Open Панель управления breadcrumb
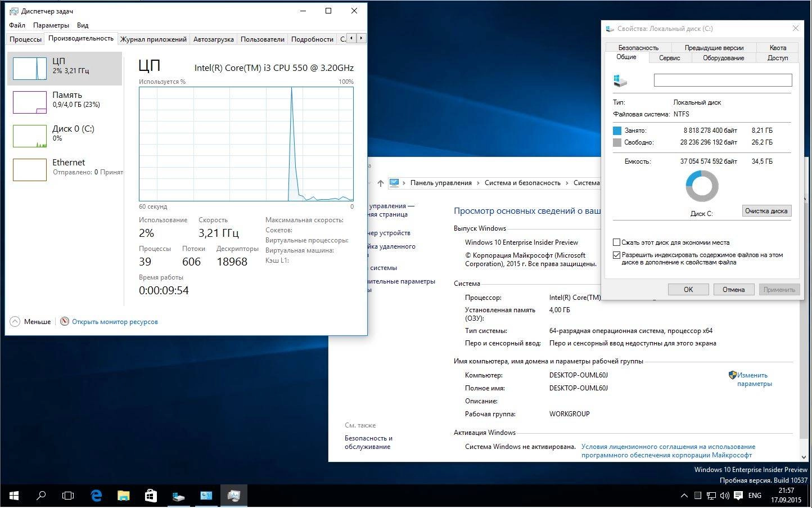This screenshot has width=812, height=508. coord(441,183)
